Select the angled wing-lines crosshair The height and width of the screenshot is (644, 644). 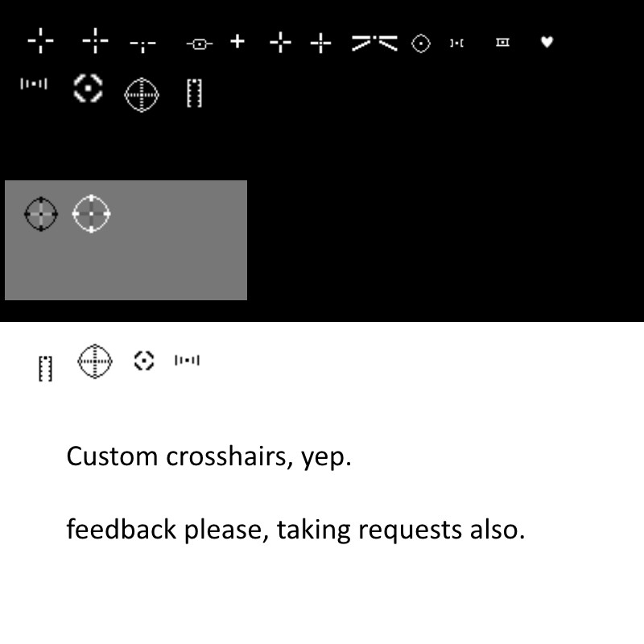[374, 43]
